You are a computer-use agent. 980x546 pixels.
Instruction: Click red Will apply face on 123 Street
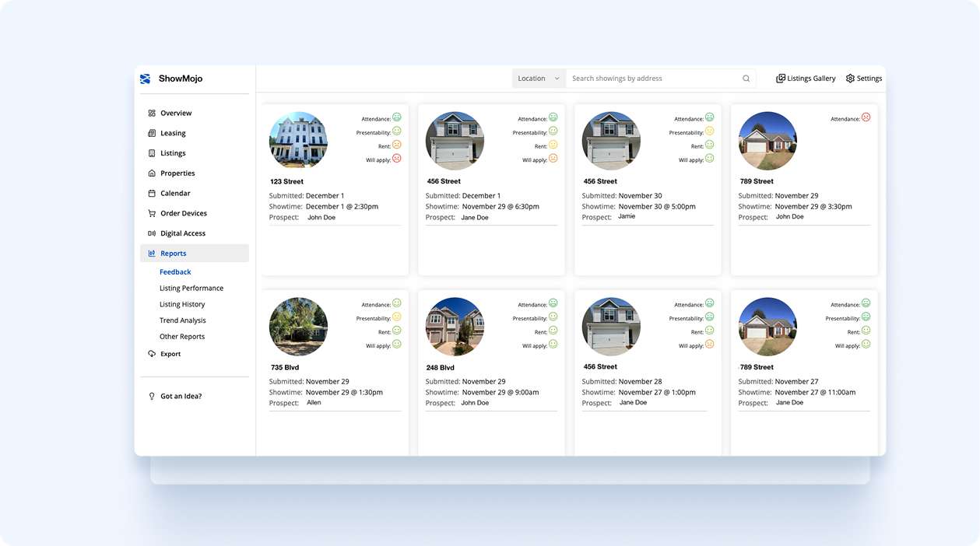point(397,159)
